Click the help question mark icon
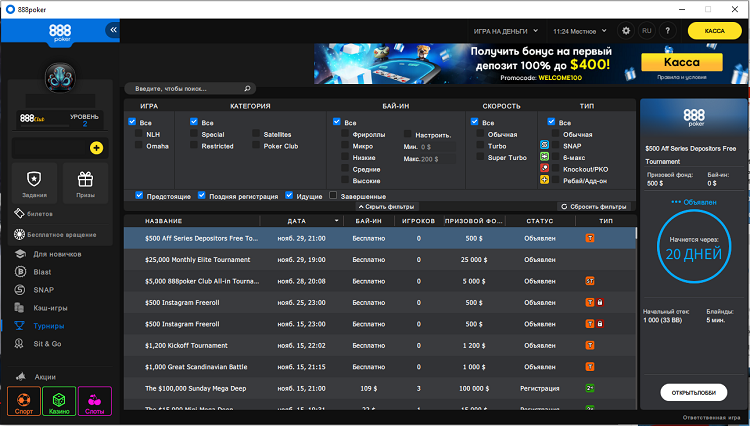Image resolution: width=750 pixels, height=426 pixels. coord(667,31)
